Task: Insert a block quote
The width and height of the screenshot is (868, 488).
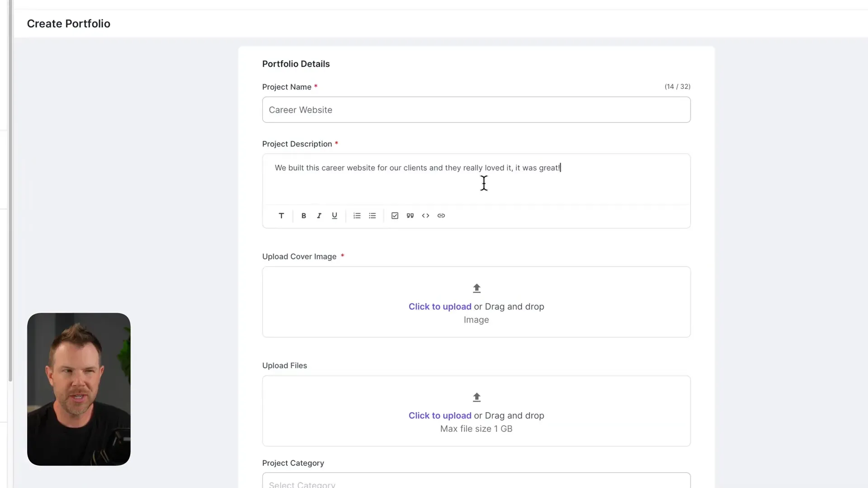Action: click(410, 216)
